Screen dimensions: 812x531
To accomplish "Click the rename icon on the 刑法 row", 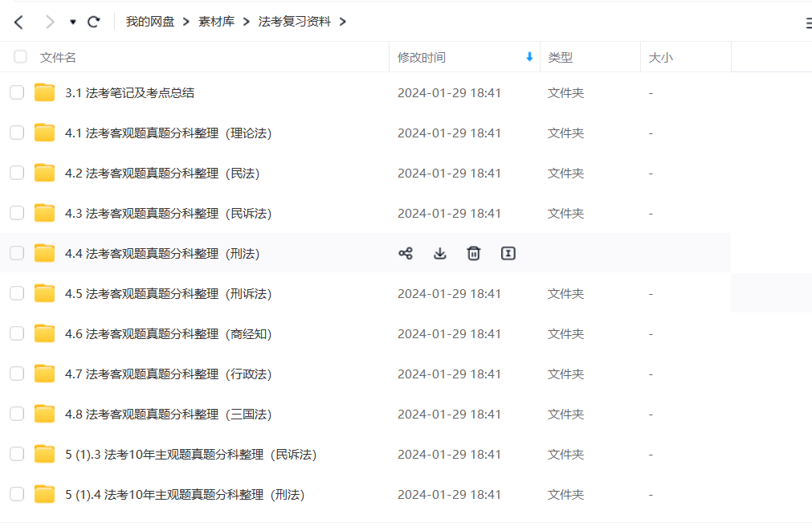I will [x=508, y=254].
